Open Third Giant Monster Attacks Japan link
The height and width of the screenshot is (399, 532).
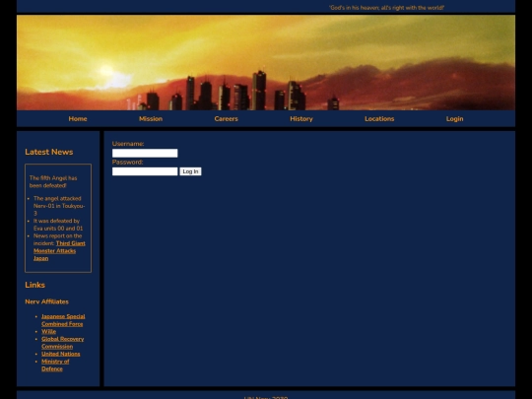coord(59,251)
